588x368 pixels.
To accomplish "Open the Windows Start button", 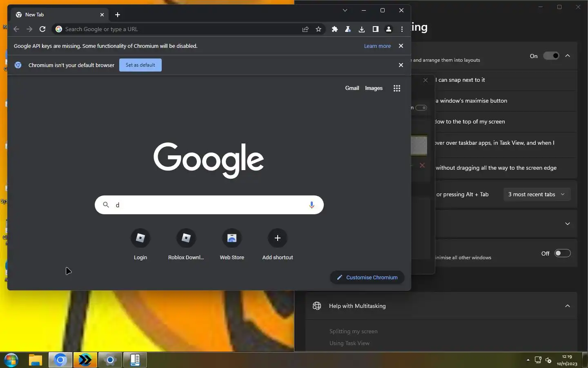I will tap(11, 360).
